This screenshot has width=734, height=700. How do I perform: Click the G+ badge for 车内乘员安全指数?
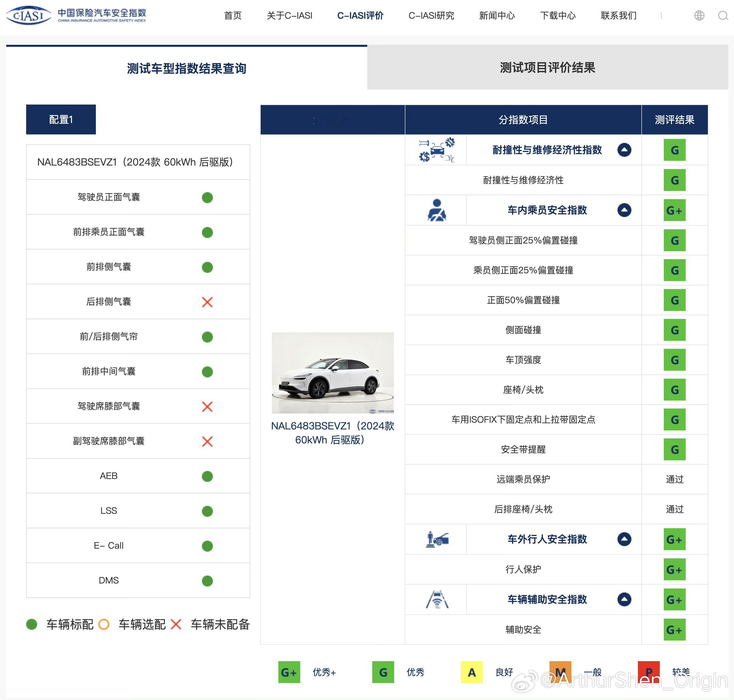[674, 210]
